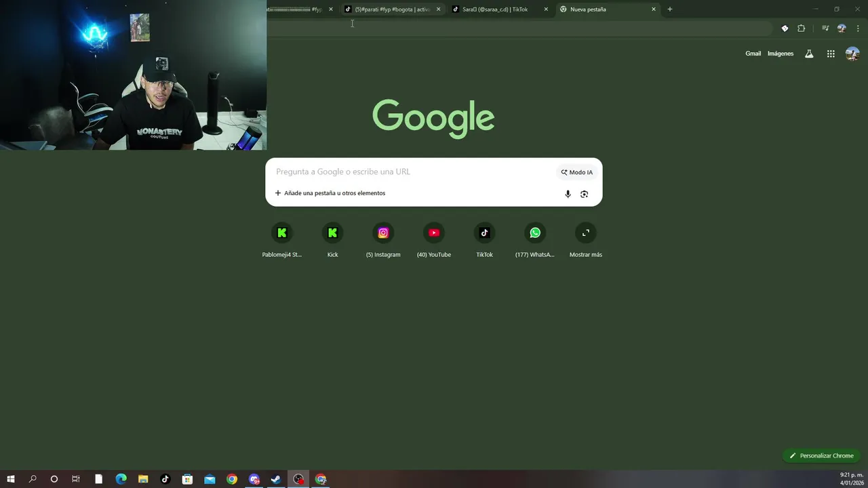Open Discord from the taskbar
868x488 pixels.
click(254, 479)
